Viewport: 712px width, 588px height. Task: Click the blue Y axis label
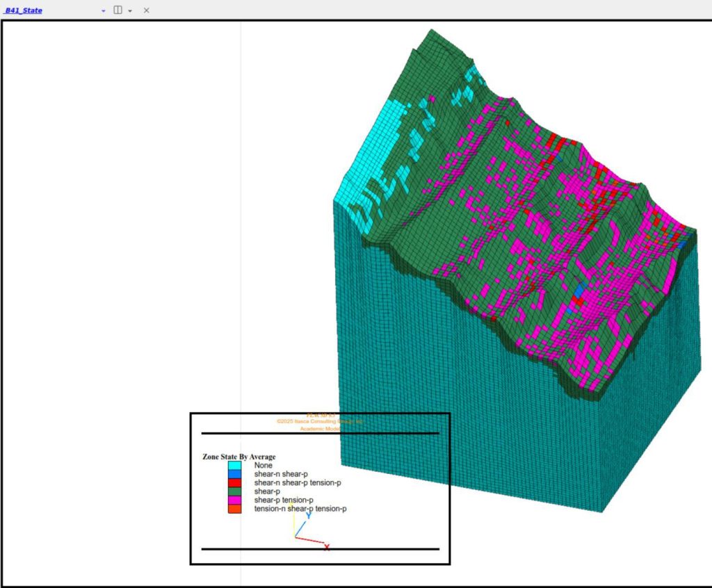click(308, 515)
